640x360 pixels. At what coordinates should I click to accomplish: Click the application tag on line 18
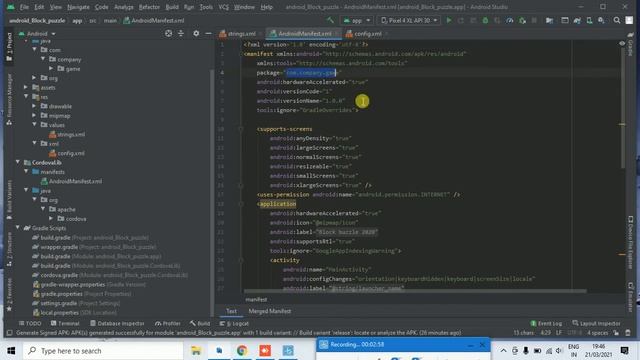(x=278, y=204)
